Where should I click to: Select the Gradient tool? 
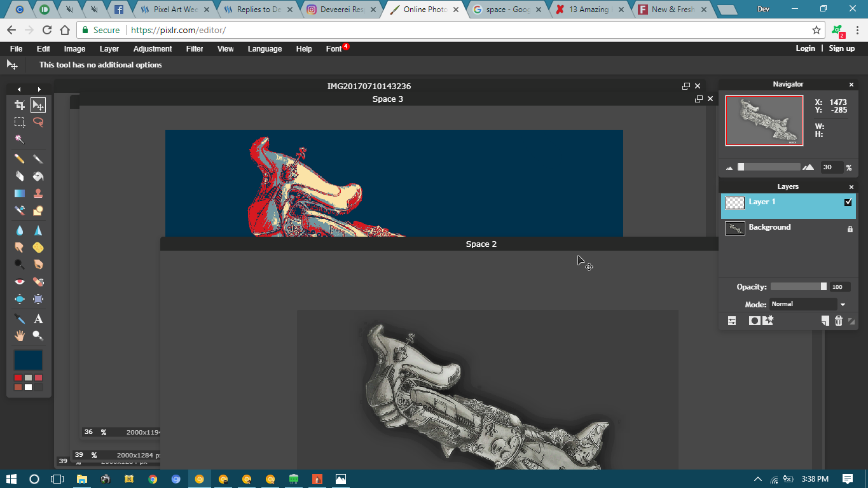20,193
